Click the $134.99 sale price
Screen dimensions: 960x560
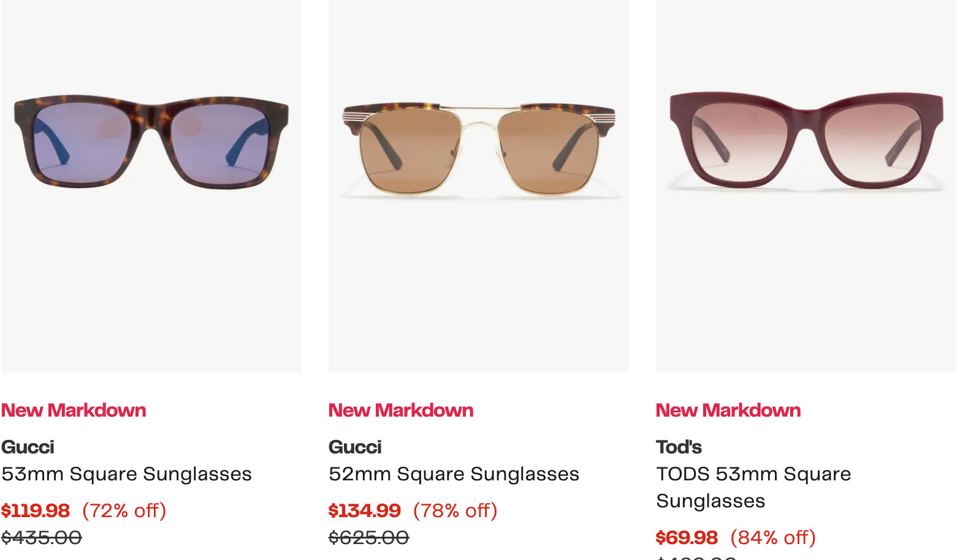(x=365, y=510)
